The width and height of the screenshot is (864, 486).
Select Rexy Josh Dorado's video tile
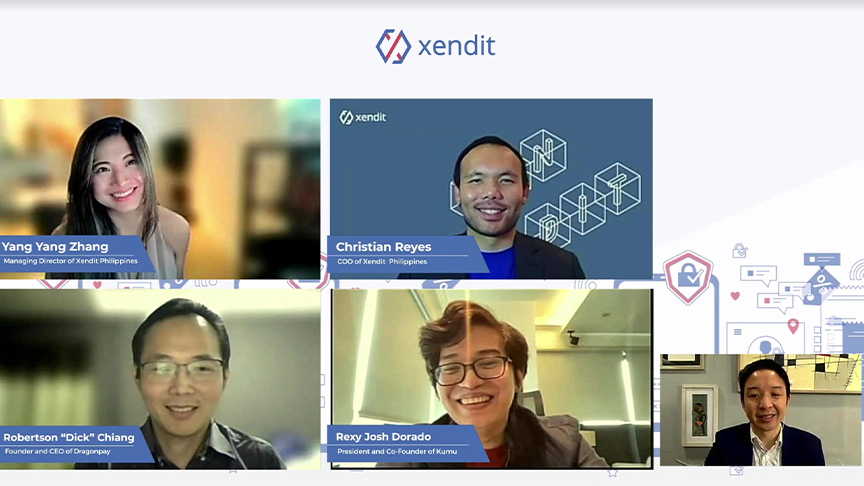492,379
